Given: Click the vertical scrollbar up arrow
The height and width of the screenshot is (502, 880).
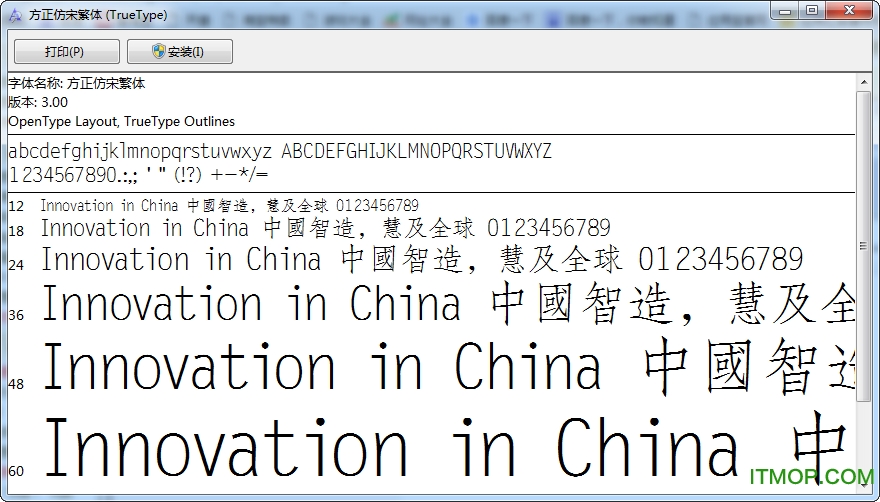Looking at the screenshot, I should tap(863, 83).
